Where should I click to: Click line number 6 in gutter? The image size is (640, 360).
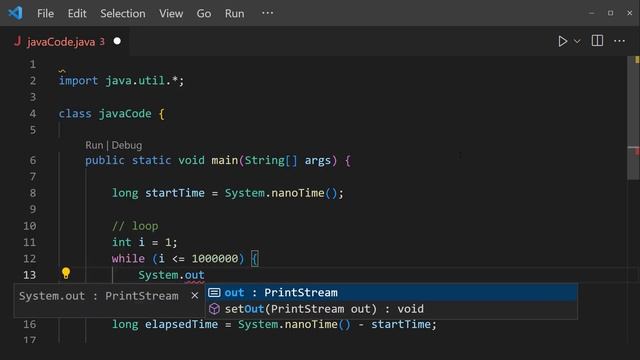point(33,160)
